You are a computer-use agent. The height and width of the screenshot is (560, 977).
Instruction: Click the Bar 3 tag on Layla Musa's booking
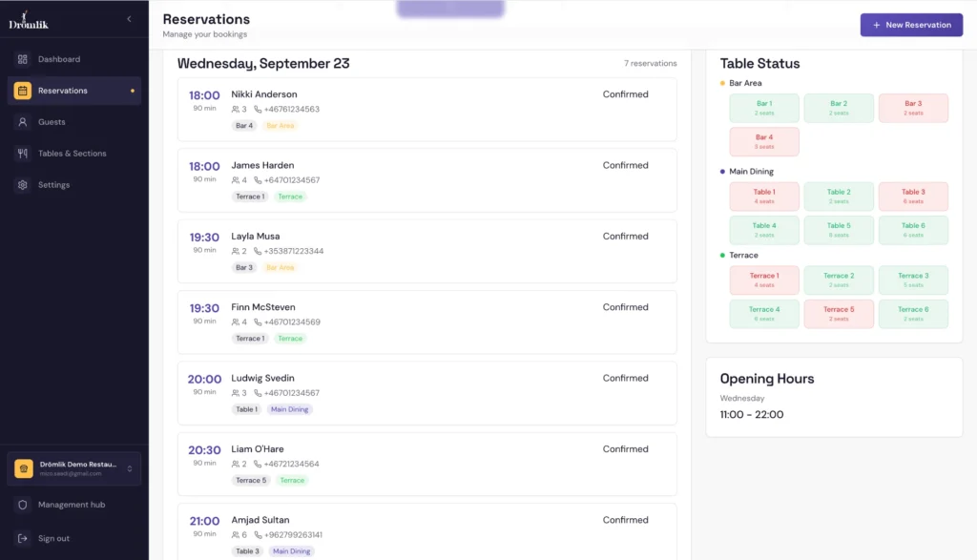[x=244, y=268]
